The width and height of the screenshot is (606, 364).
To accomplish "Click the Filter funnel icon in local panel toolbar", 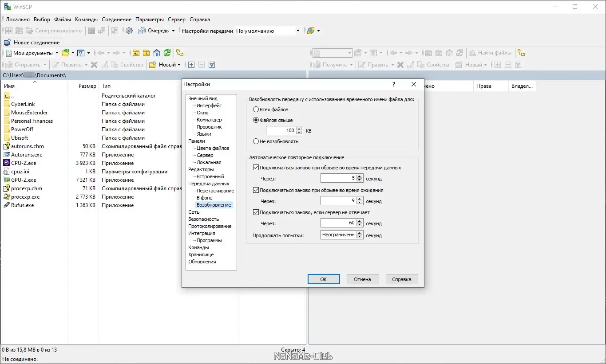I will coord(81,53).
